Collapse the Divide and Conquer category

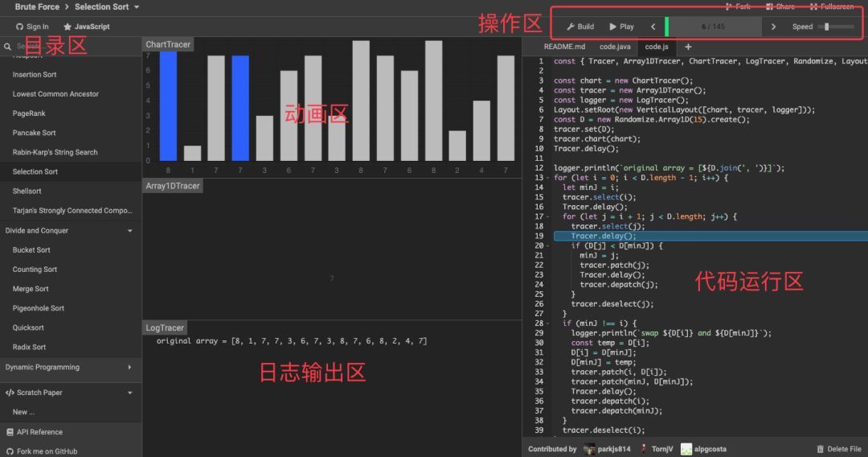tap(71, 230)
